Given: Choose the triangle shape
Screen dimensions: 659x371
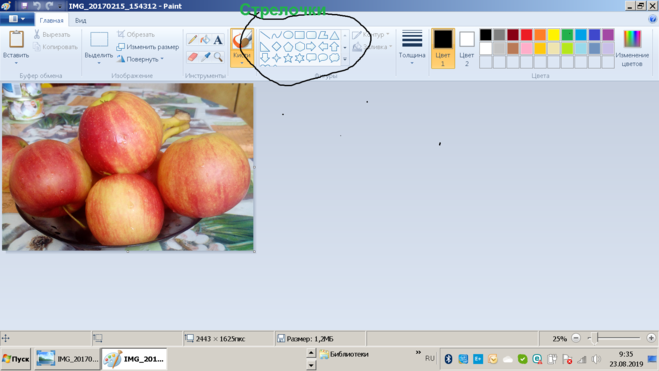Looking at the screenshot, I should point(334,35).
